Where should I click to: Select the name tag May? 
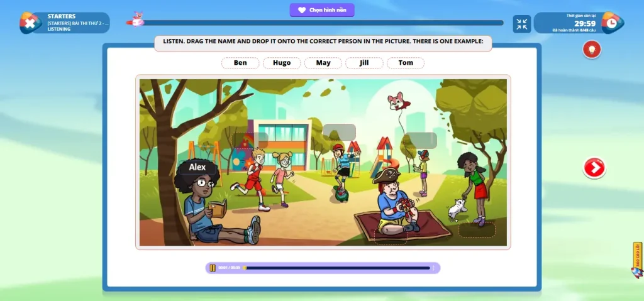point(323,63)
